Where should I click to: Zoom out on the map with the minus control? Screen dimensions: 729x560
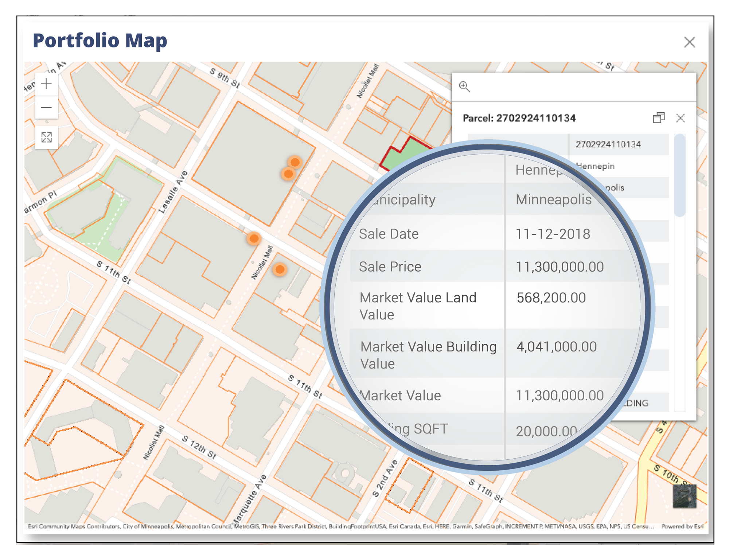coord(47,108)
